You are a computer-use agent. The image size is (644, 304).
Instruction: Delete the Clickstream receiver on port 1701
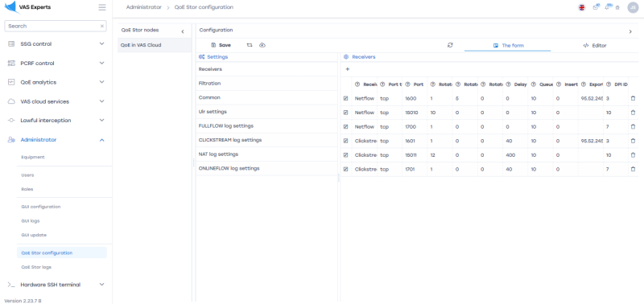[x=633, y=169]
